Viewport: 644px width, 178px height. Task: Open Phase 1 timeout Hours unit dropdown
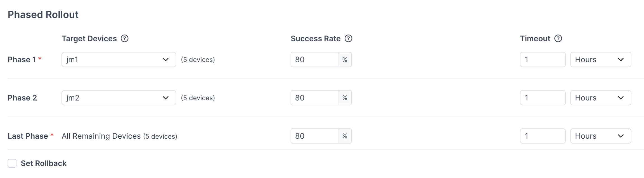[x=600, y=60]
